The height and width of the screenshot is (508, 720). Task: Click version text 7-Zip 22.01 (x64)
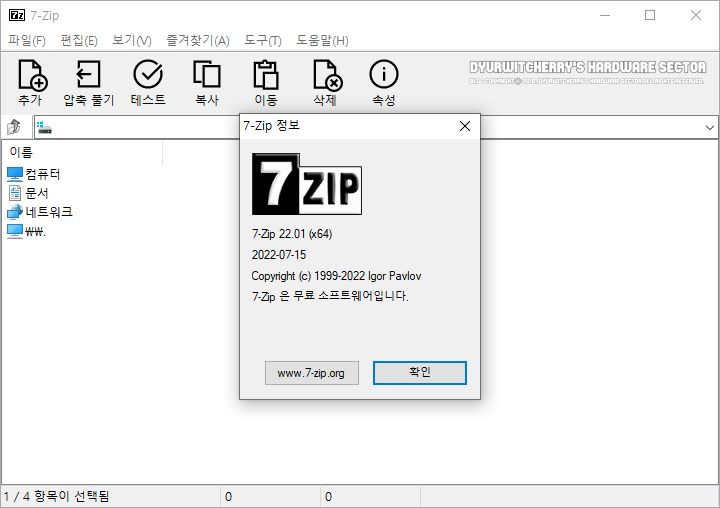pyautogui.click(x=292, y=234)
